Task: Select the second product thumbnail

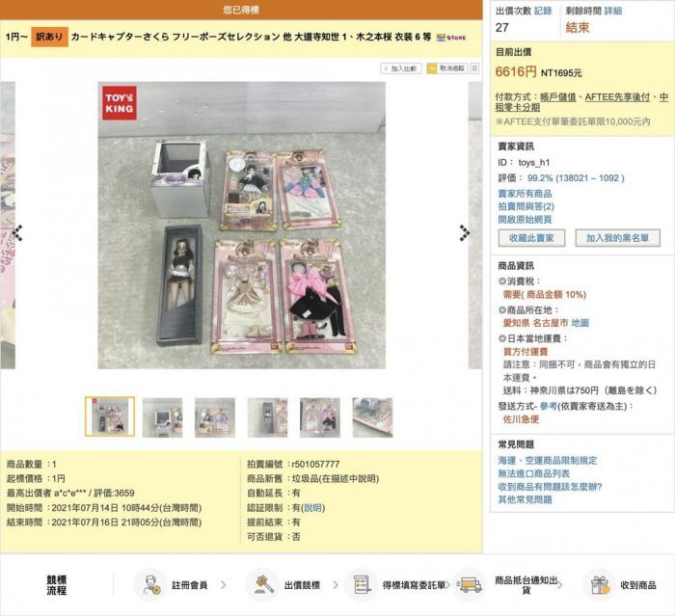Action: tap(162, 417)
